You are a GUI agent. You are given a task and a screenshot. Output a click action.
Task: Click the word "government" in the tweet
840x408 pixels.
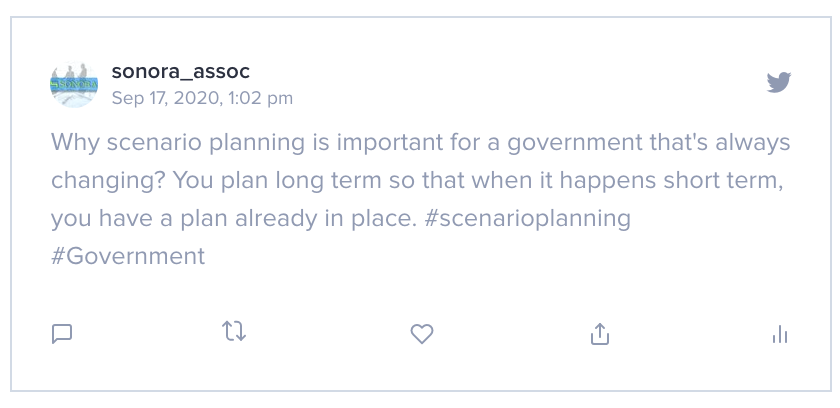(575, 143)
